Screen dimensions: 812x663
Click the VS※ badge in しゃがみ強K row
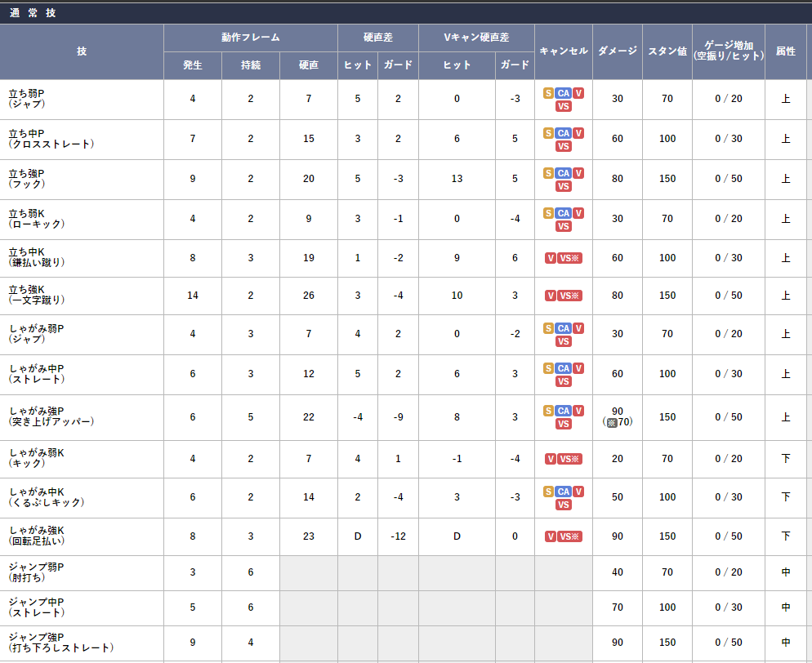pyautogui.click(x=569, y=536)
